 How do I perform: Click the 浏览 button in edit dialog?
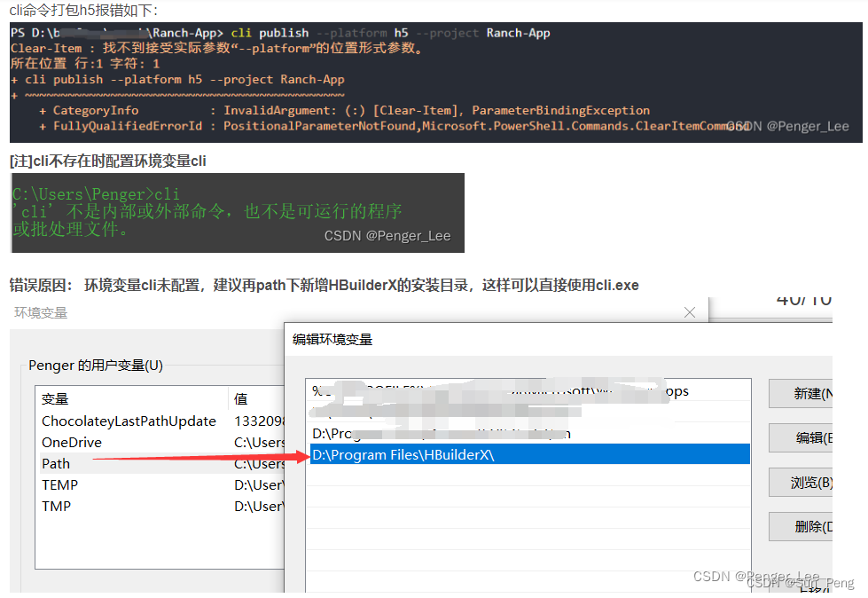801,483
